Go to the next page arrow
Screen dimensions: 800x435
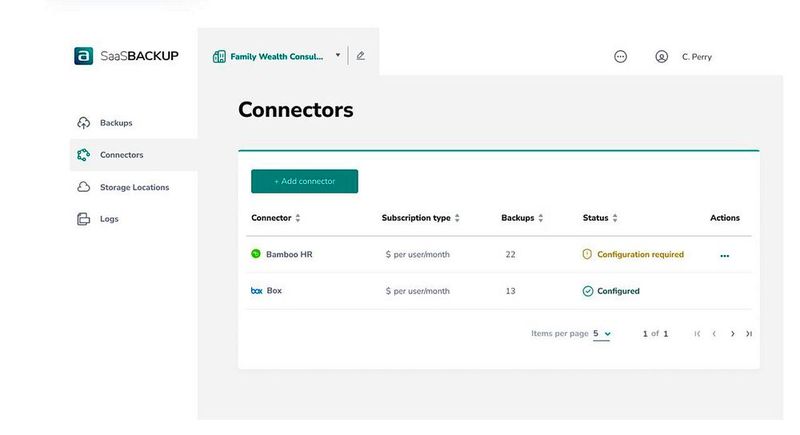(732, 334)
